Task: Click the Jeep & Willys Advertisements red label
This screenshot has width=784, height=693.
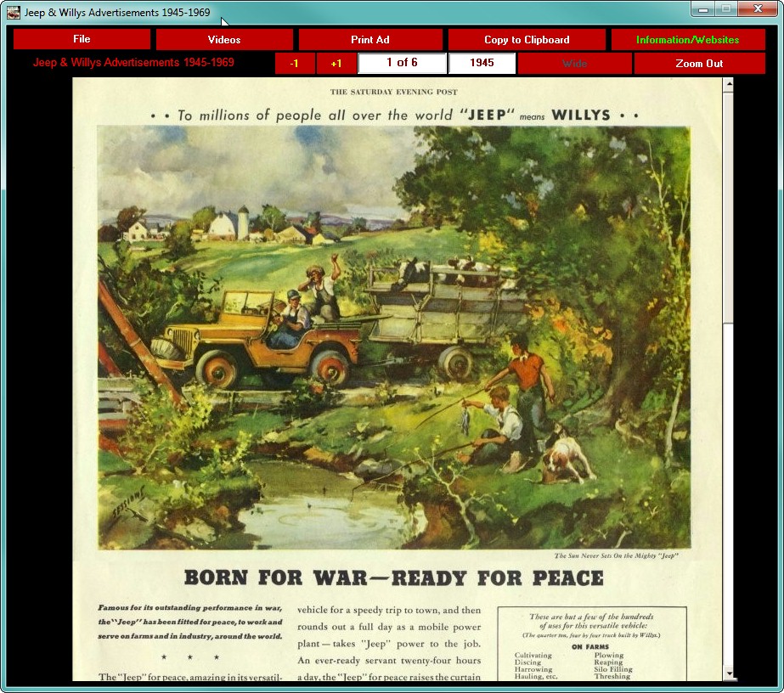Action: pos(133,63)
